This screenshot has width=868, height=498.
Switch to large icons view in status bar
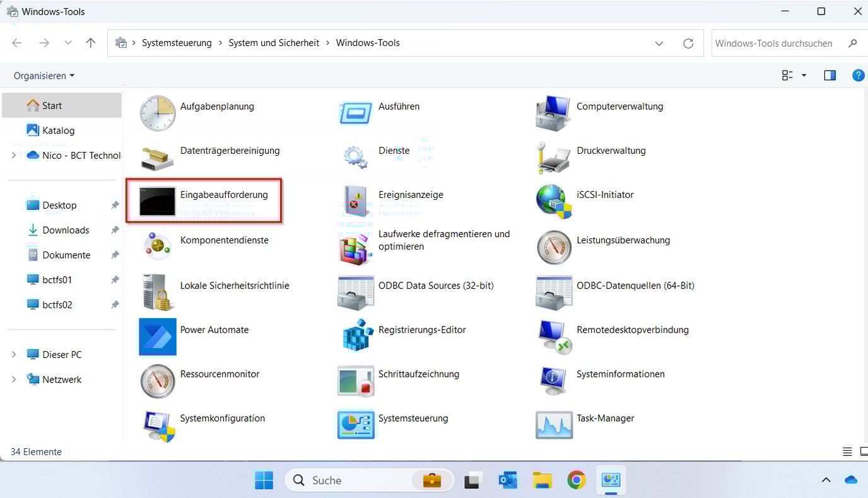864,452
